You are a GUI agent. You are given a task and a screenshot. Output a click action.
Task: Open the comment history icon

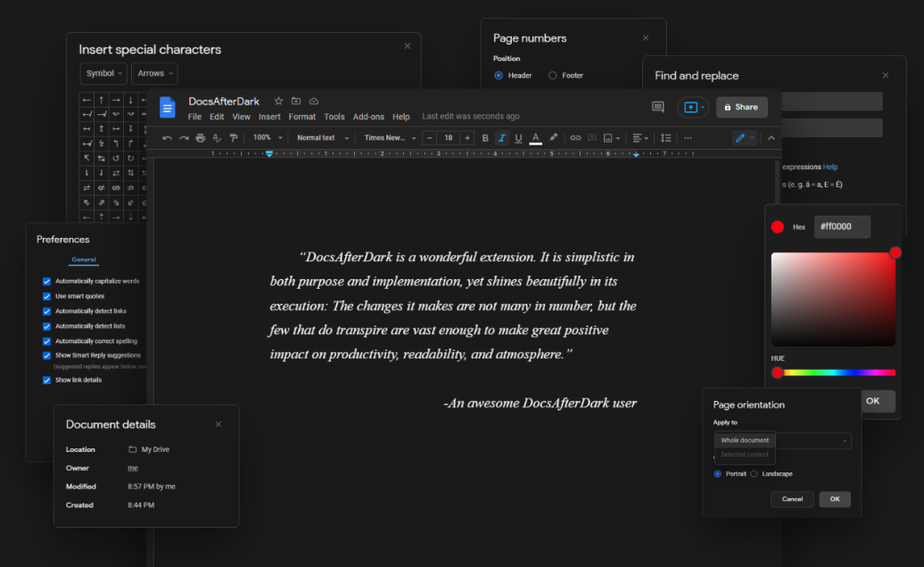tap(657, 107)
